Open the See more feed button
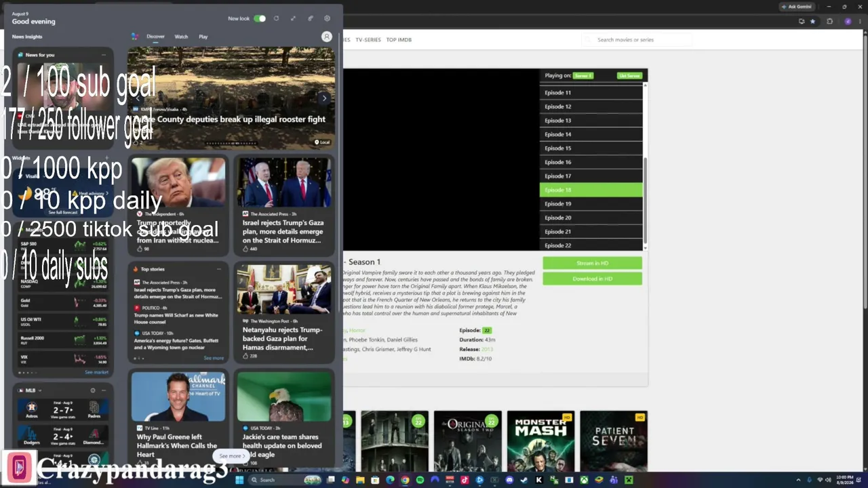Image resolution: width=868 pixels, height=488 pixels. click(x=232, y=456)
